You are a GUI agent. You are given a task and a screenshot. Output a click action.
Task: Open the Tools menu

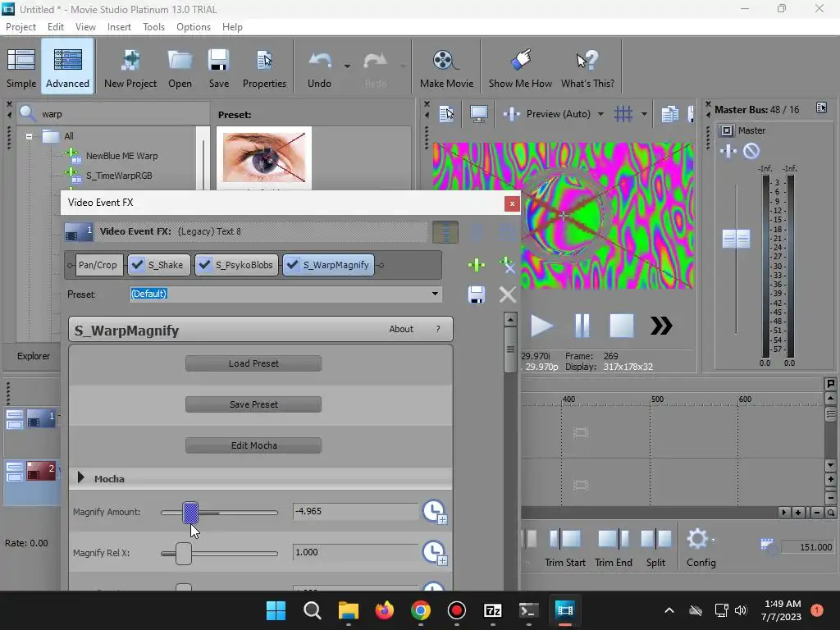click(153, 27)
